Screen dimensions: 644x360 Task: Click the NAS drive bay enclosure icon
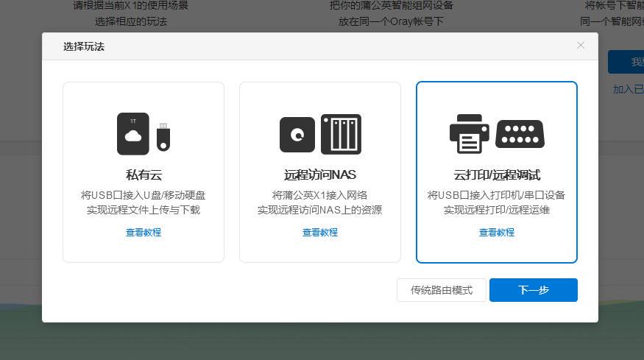[x=341, y=135]
